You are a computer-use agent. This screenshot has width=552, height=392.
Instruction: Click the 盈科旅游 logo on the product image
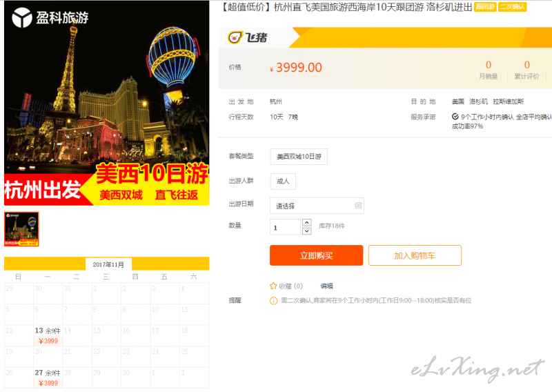pyautogui.click(x=50, y=18)
